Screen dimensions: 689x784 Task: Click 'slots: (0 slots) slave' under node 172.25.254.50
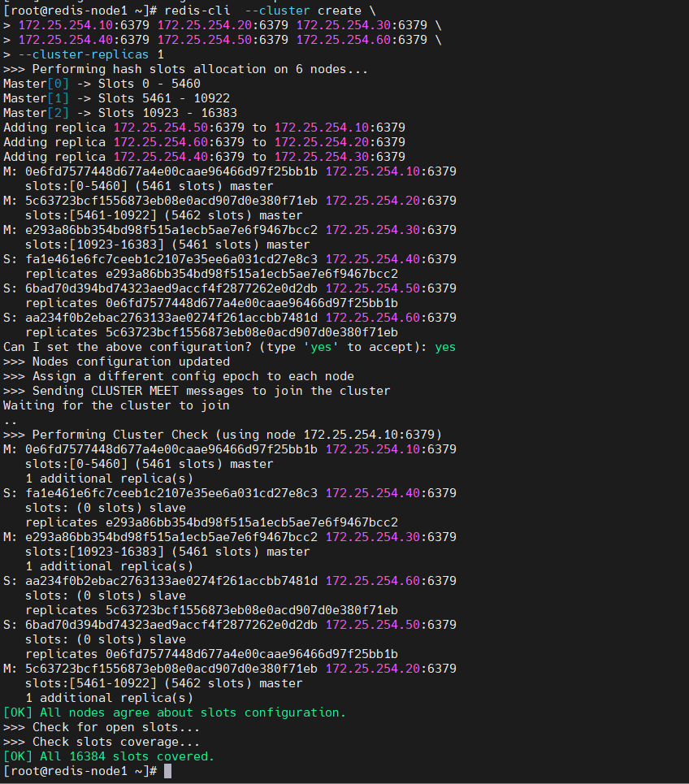coord(106,639)
